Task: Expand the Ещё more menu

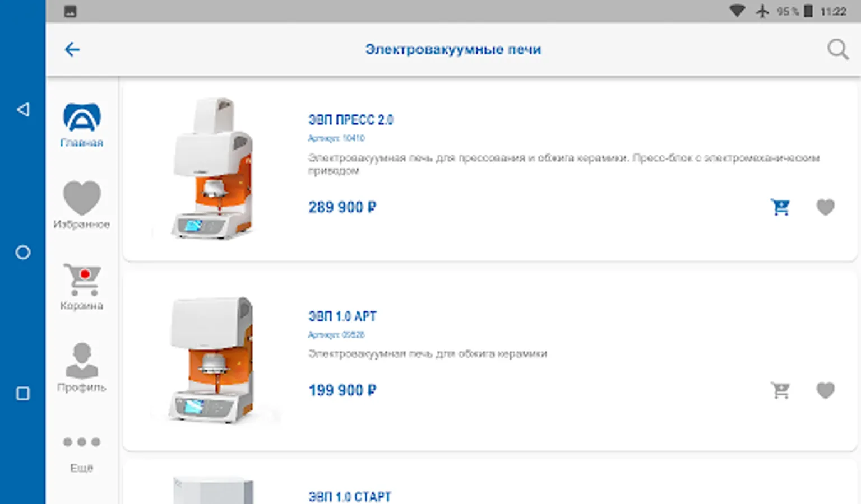Action: click(x=82, y=455)
